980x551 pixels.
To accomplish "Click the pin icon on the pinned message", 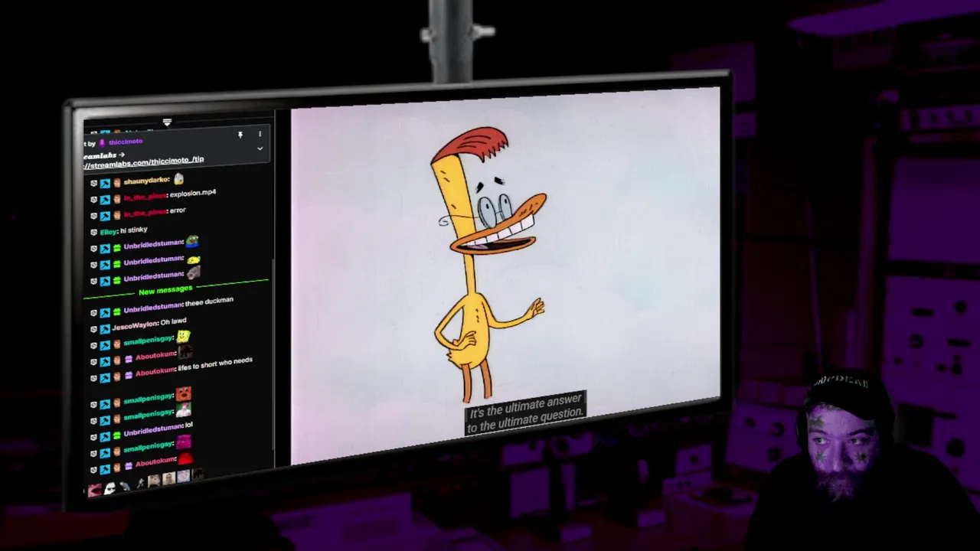I will tap(240, 135).
